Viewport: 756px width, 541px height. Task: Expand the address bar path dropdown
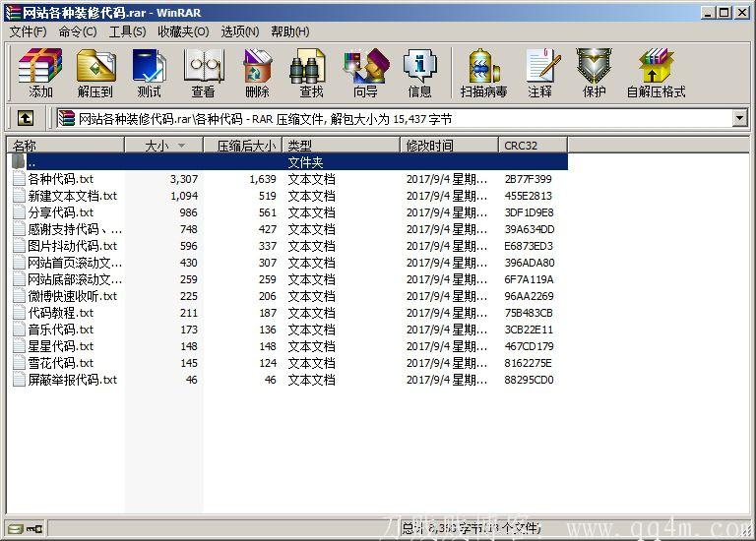pyautogui.click(x=739, y=118)
